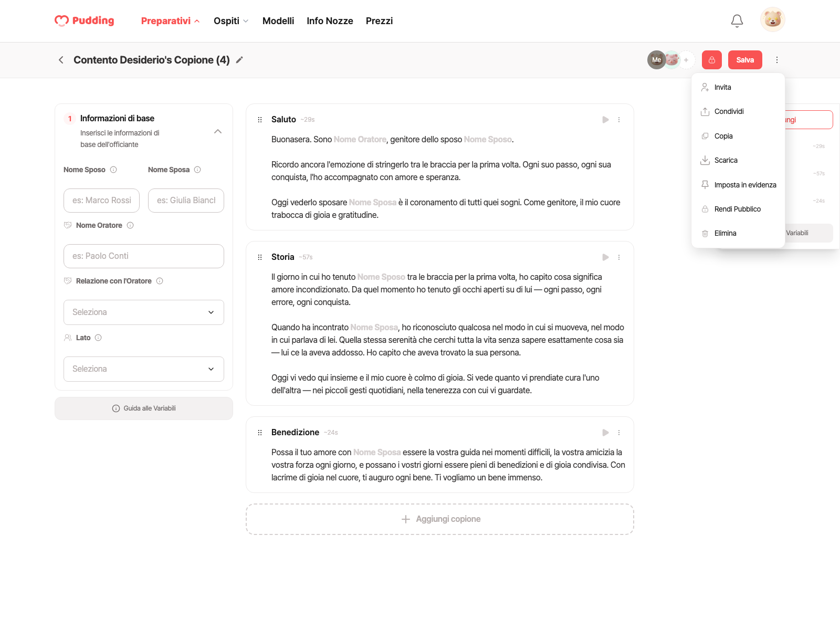Show info for Nome Oratore field

tap(130, 225)
